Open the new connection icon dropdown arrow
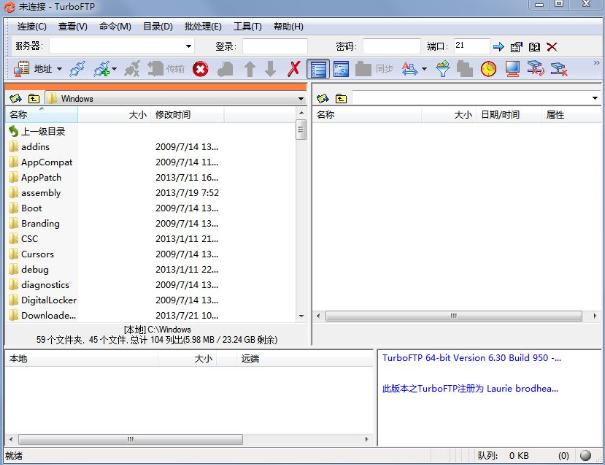The image size is (605, 465). click(114, 69)
